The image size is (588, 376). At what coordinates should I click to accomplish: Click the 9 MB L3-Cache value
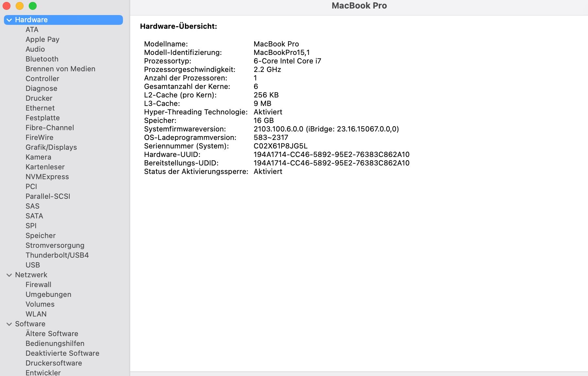click(x=263, y=104)
